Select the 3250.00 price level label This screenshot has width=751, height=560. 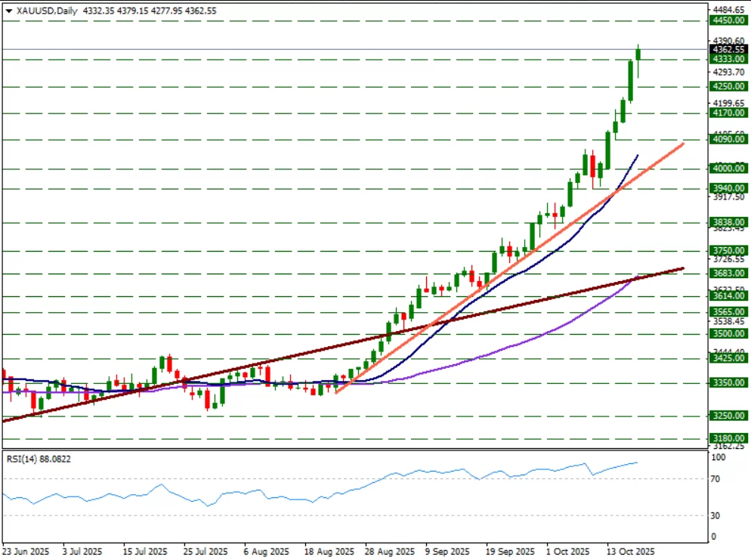pyautogui.click(x=728, y=416)
